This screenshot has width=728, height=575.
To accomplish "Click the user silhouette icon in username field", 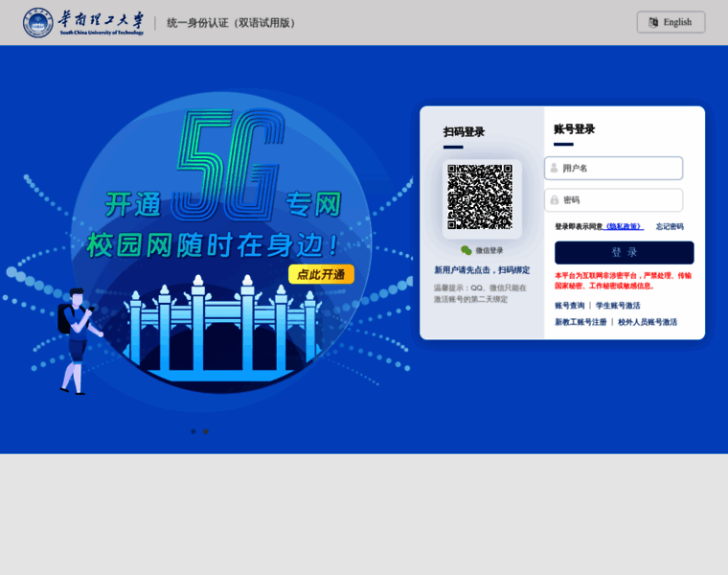I will click(554, 168).
